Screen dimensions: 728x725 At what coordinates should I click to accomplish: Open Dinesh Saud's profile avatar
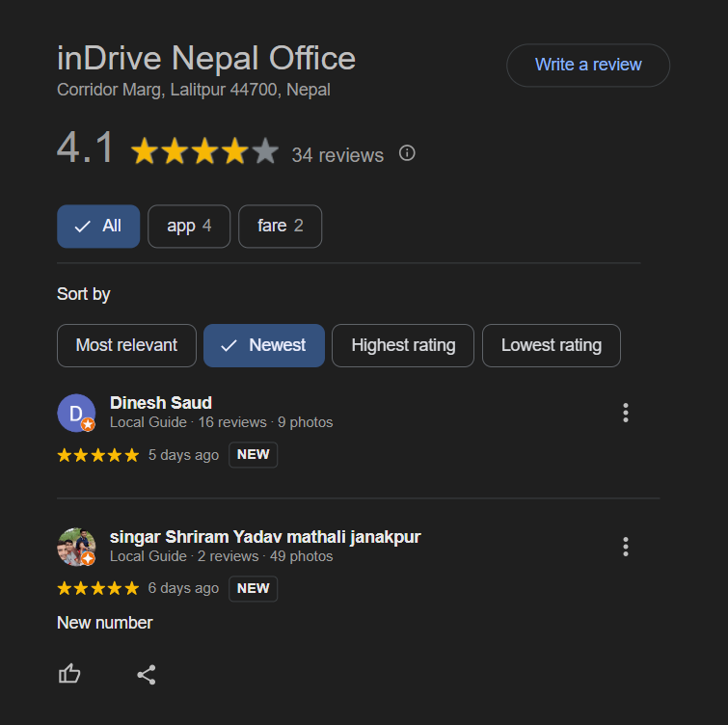point(76,413)
